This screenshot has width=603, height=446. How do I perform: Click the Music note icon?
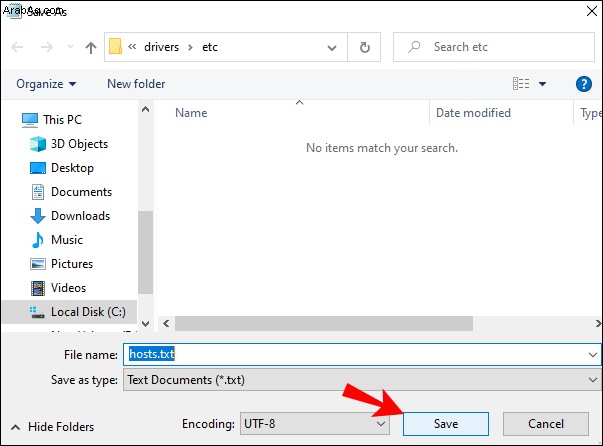click(38, 240)
